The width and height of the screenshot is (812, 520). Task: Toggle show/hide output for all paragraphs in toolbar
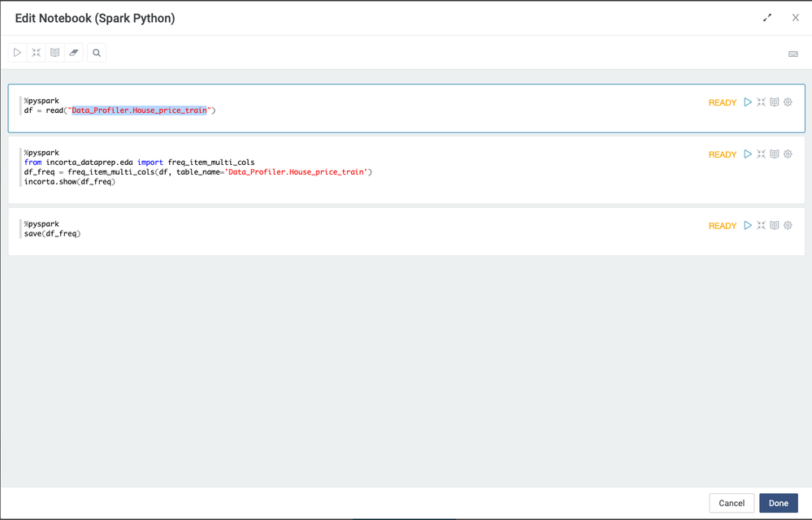click(54, 53)
